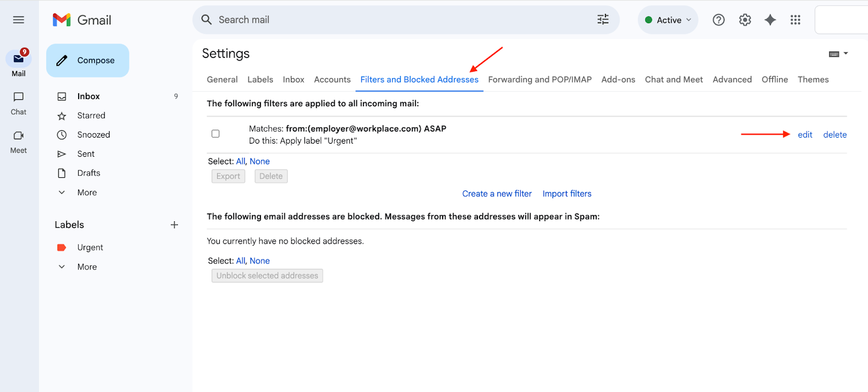Open the Active status dropdown

[668, 20]
